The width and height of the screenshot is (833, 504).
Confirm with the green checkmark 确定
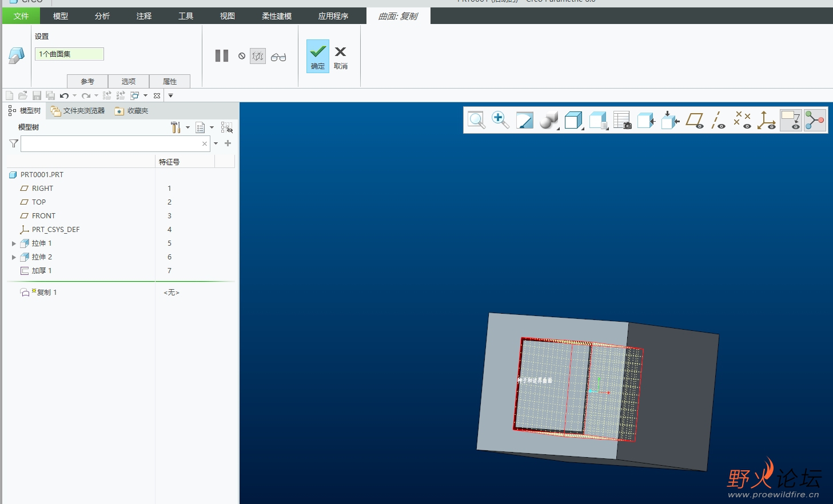(318, 56)
